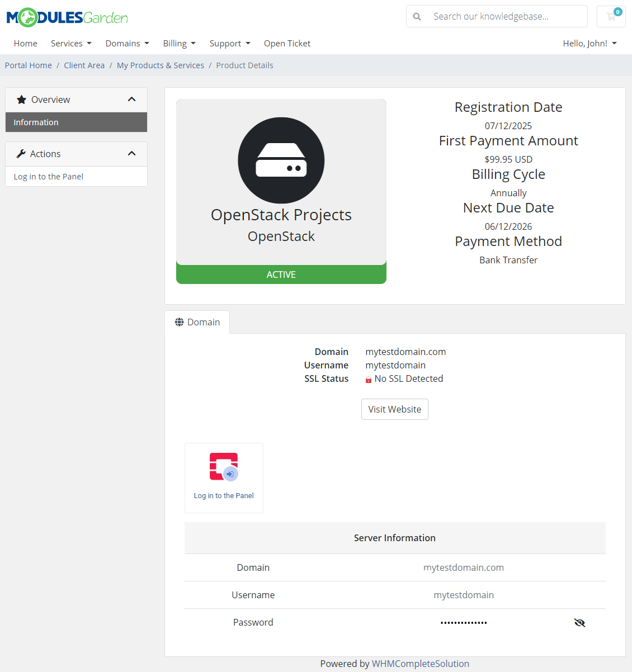632x672 pixels.
Task: Open the Services dropdown menu
Action: click(70, 43)
